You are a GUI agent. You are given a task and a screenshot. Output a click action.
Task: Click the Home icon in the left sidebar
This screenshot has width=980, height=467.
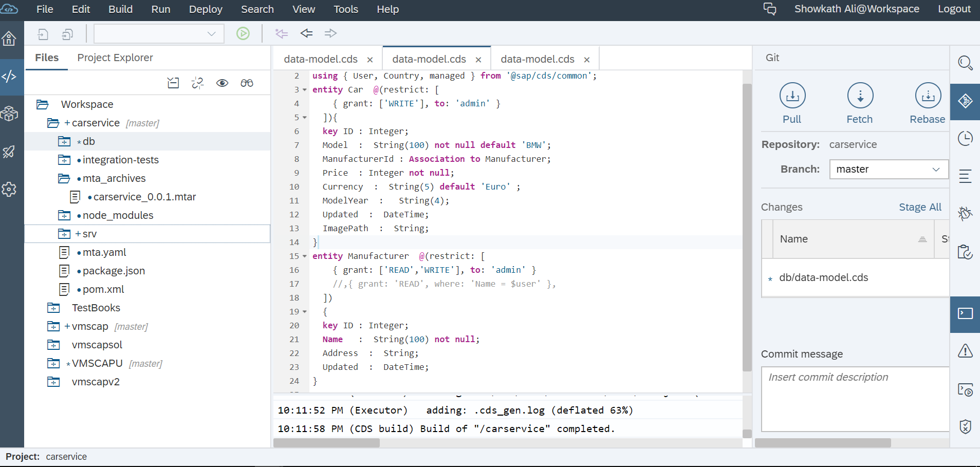point(9,39)
